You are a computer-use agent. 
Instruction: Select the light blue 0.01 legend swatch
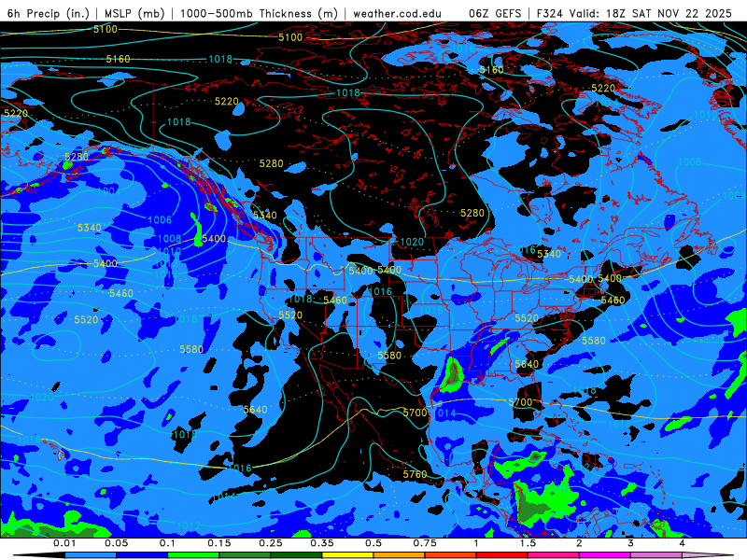(x=91, y=555)
